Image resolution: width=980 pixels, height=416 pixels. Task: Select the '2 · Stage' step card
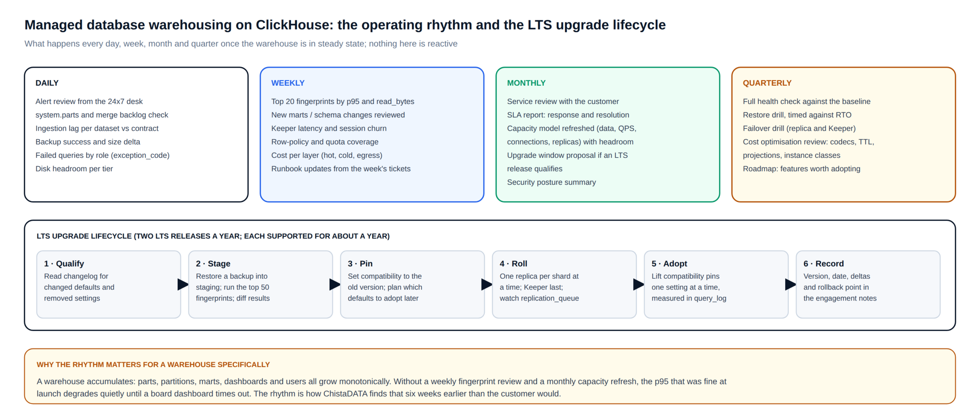(x=260, y=284)
